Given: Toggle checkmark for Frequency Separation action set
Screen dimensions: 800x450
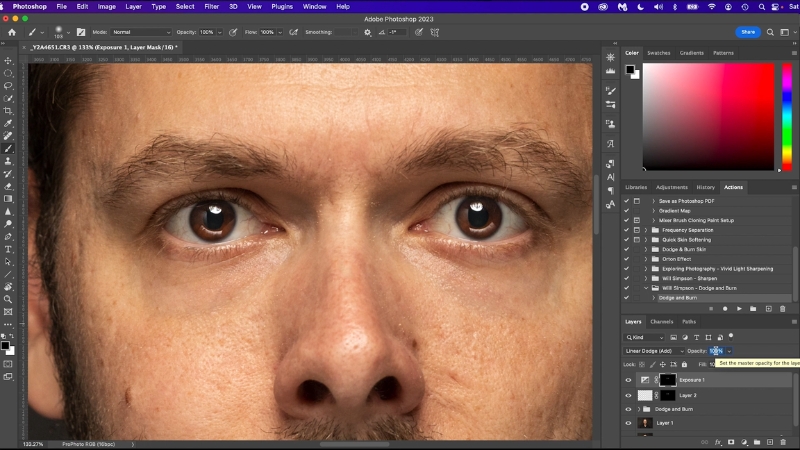Looking at the screenshot, I should point(627,230).
